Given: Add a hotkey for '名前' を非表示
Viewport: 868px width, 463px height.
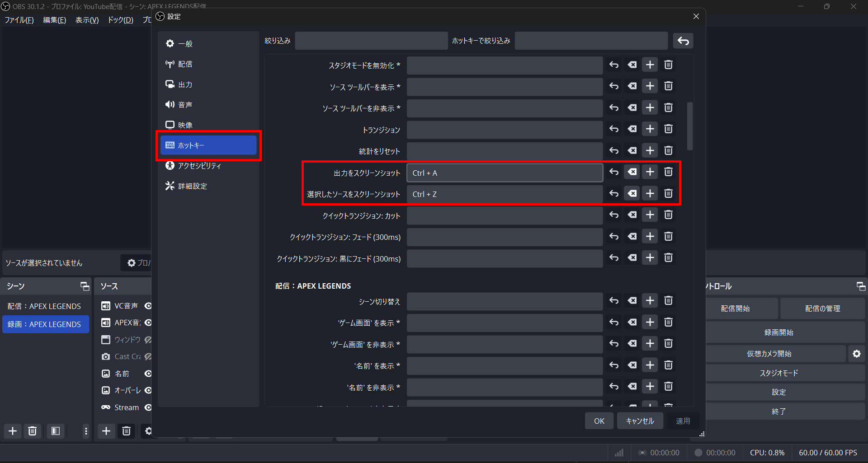Looking at the screenshot, I should point(650,387).
